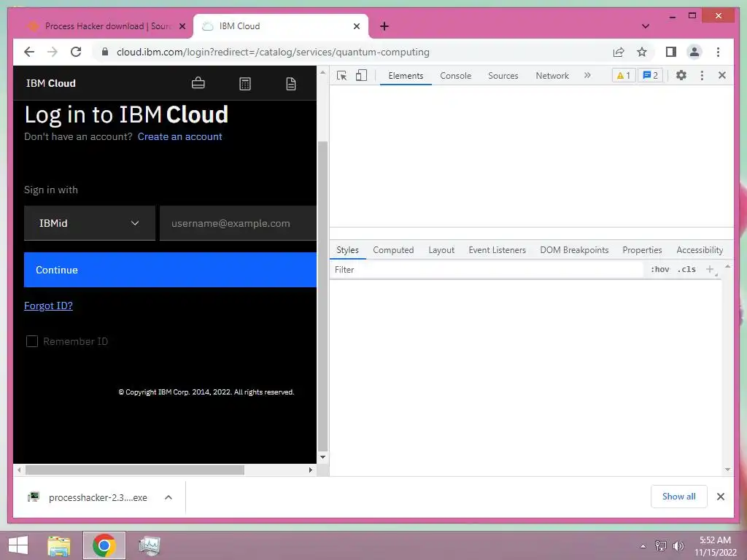This screenshot has width=747, height=560.
Task: Activate the DevTools inspect element picker
Action: pyautogui.click(x=341, y=75)
